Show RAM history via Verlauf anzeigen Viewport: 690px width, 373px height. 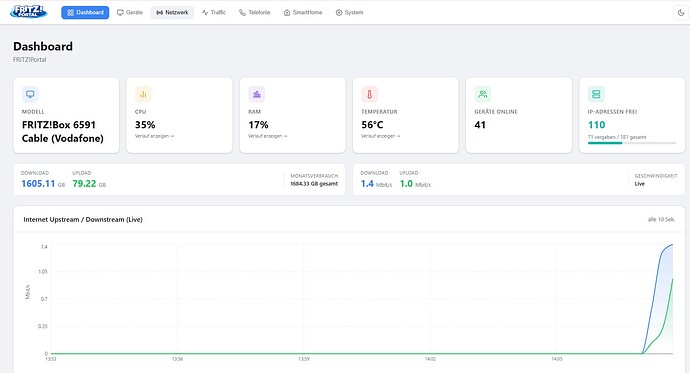tap(268, 136)
